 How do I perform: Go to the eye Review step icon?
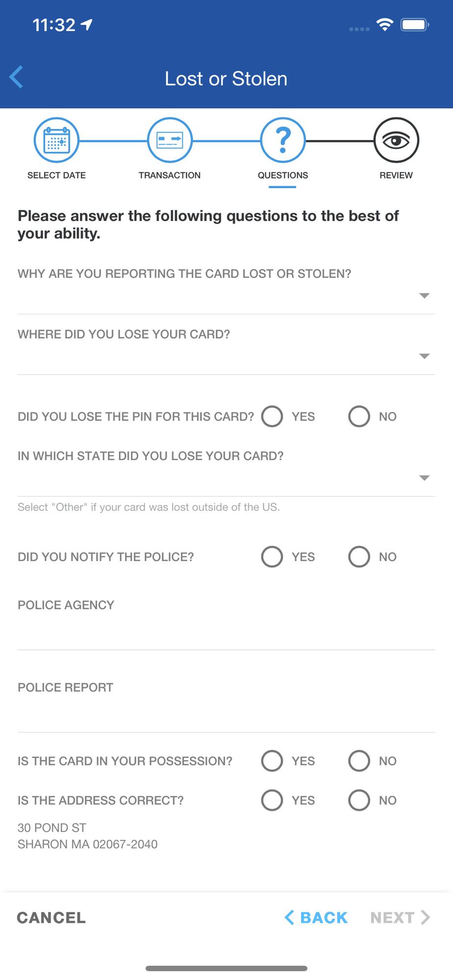(396, 141)
